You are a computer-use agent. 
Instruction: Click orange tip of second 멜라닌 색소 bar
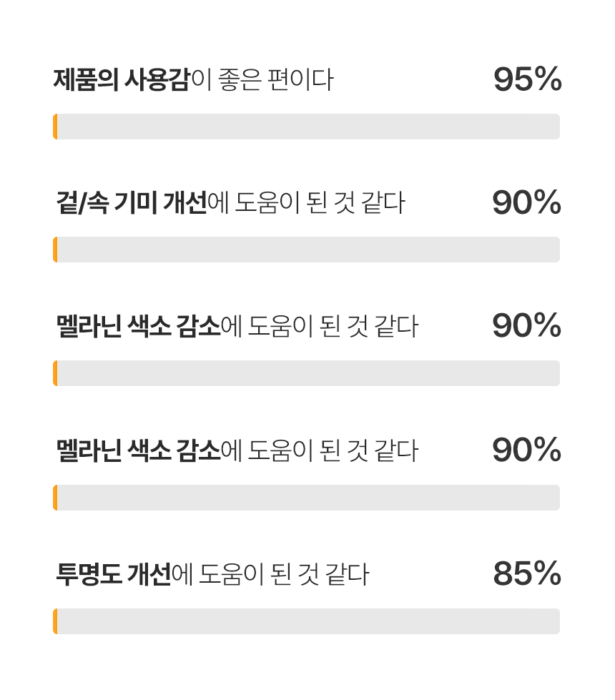pos(55,498)
